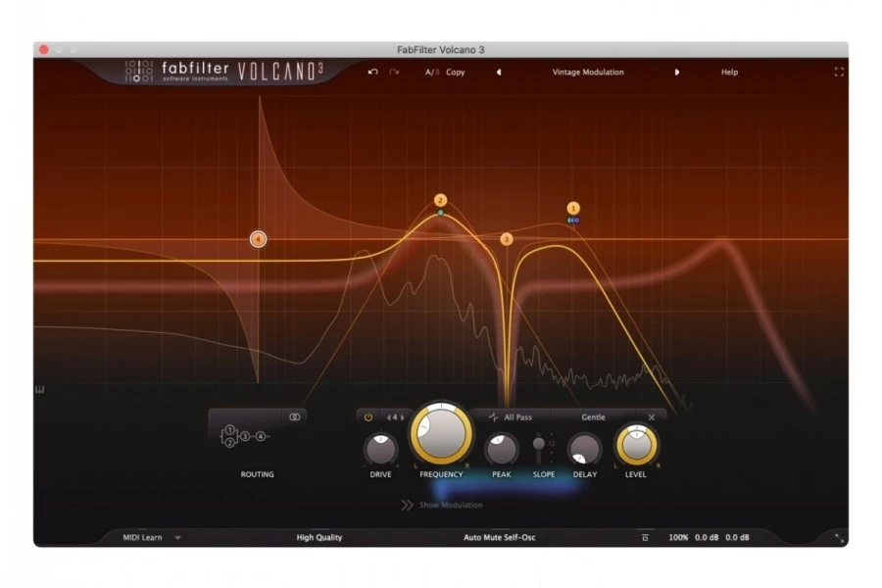The height and width of the screenshot is (588, 882).
Task: Click the Drive knob
Action: [381, 449]
